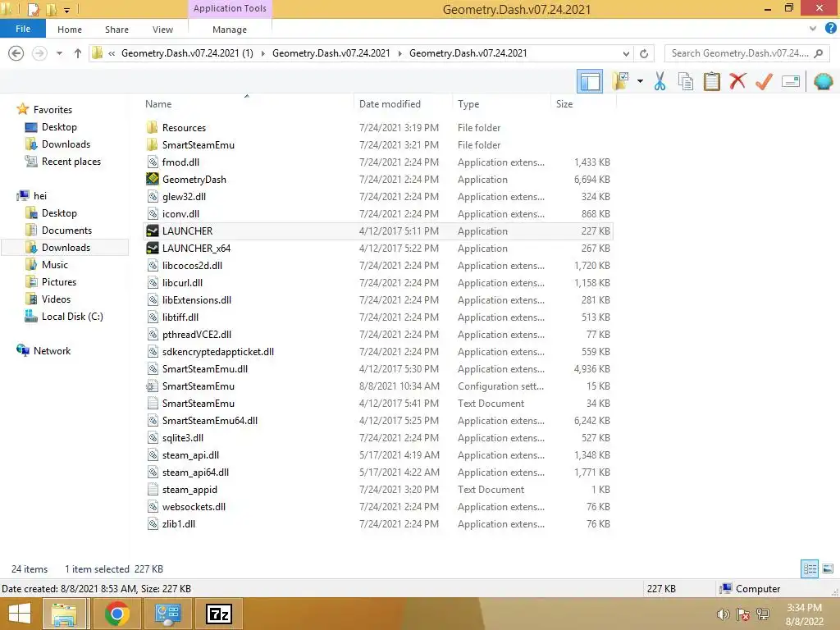Select Favorites in the navigation pane
The image size is (840, 630).
pyautogui.click(x=52, y=110)
